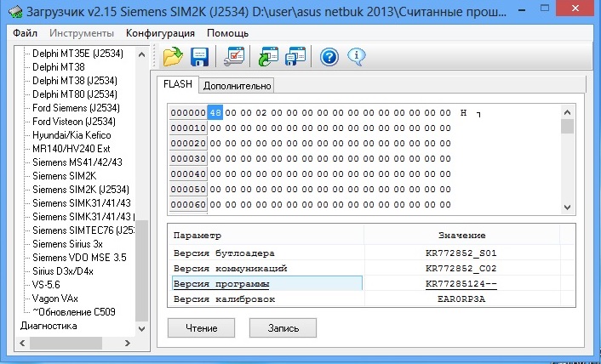Viewport: 601px width, 364px height.
Task: Show about info speech bubble icon
Action: click(357, 57)
